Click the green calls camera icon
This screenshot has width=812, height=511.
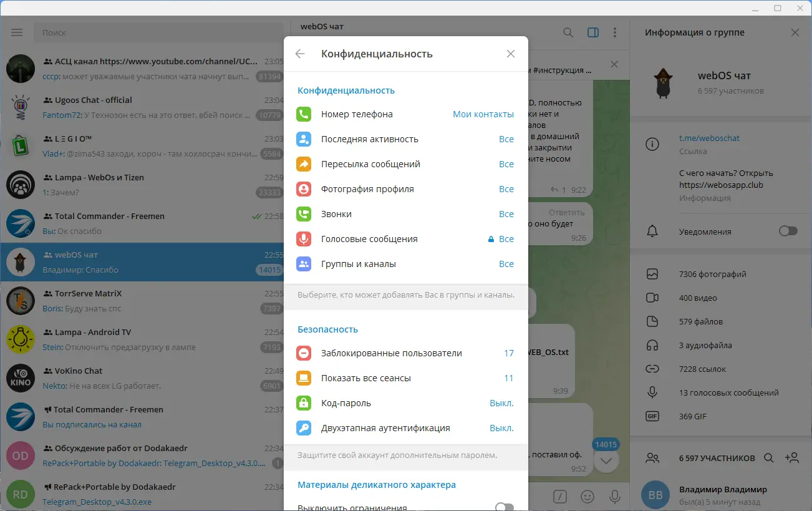click(304, 214)
